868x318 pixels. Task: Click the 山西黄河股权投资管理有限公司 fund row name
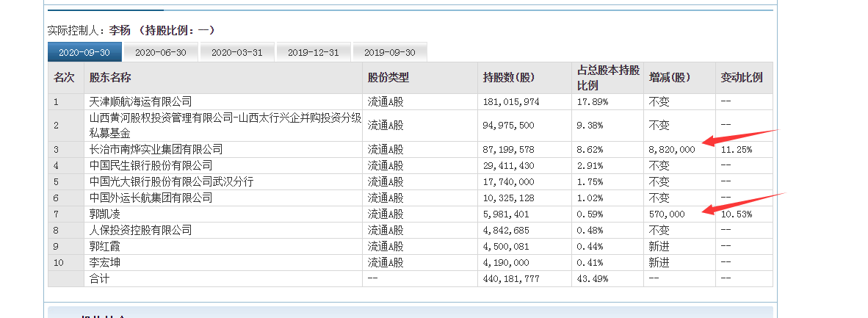coord(225,125)
